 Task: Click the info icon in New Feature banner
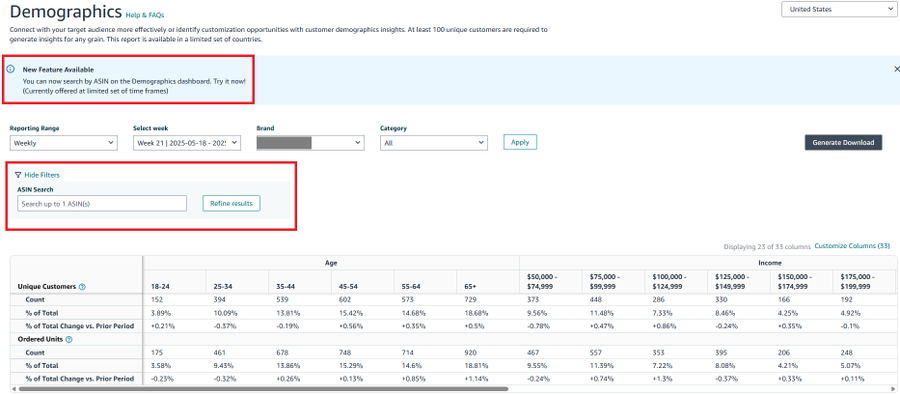pos(11,69)
